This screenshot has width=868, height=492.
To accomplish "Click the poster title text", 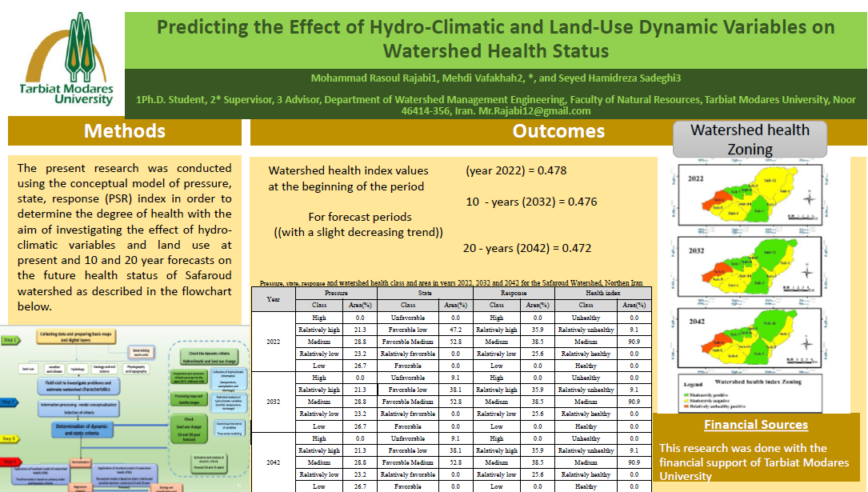I will tap(495, 39).
